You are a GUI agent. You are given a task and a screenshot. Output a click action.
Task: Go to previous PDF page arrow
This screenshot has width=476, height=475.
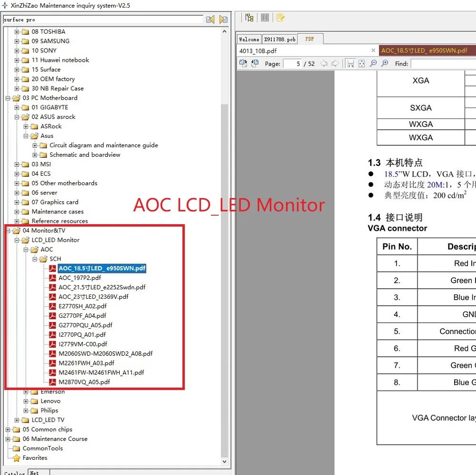click(x=324, y=64)
